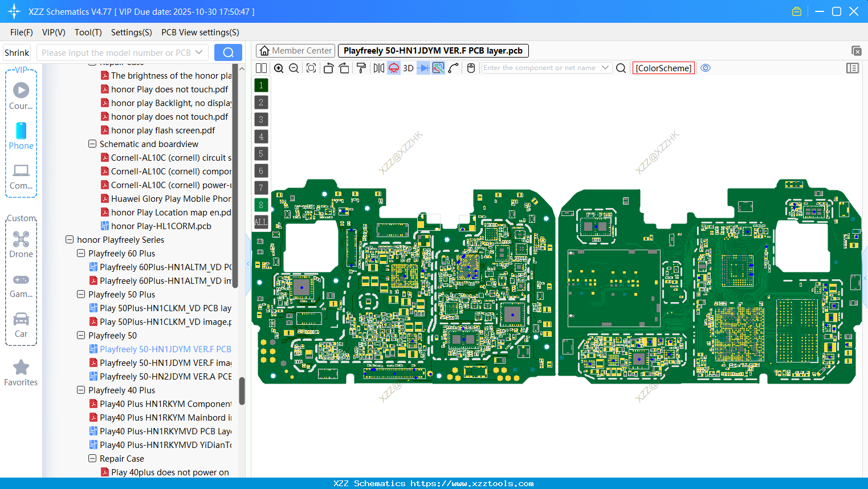
Task: Mirror the board horizontally
Action: coord(379,68)
